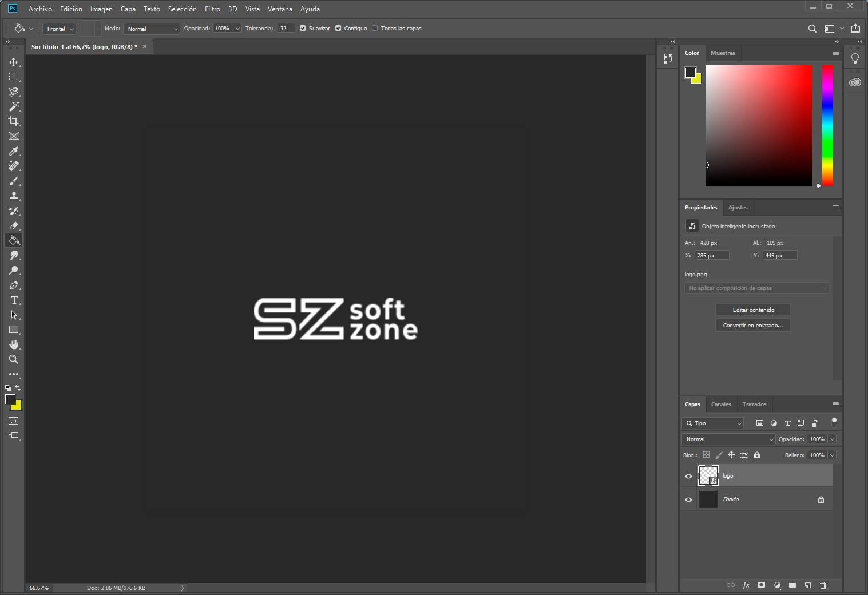
Task: Lock transparent pixels of the layer
Action: click(706, 455)
